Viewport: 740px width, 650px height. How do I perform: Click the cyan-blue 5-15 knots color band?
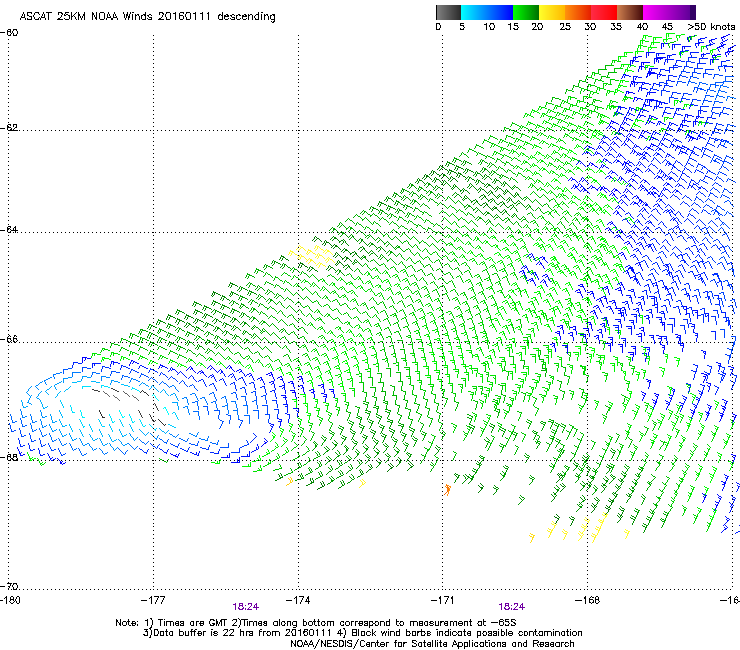point(487,12)
